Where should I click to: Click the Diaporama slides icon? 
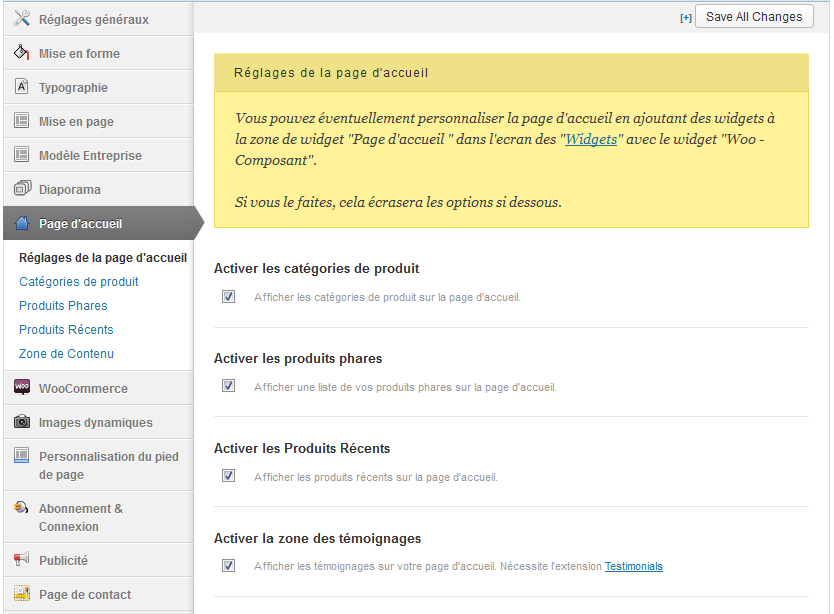21,189
